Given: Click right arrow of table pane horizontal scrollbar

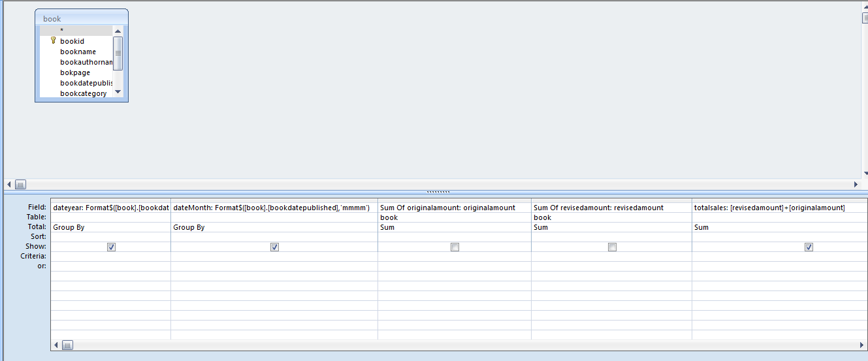Looking at the screenshot, I should (856, 184).
